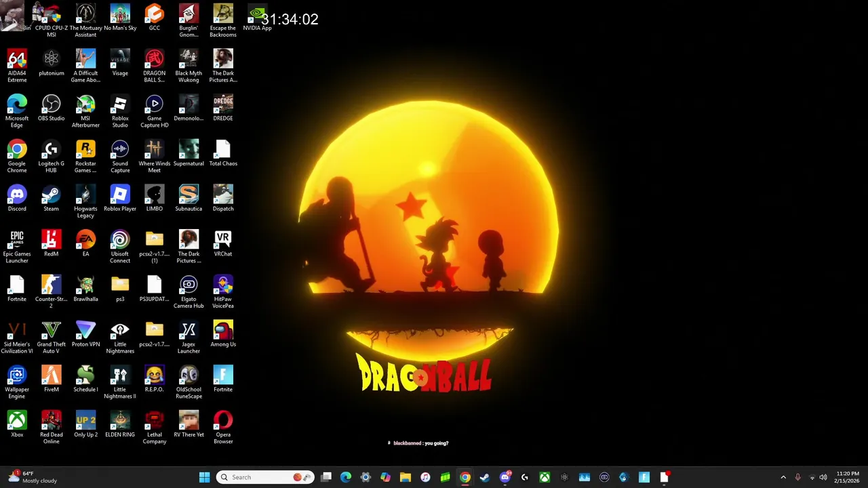Click the taskbar Search box
This screenshot has height=488, width=868.
265,477
